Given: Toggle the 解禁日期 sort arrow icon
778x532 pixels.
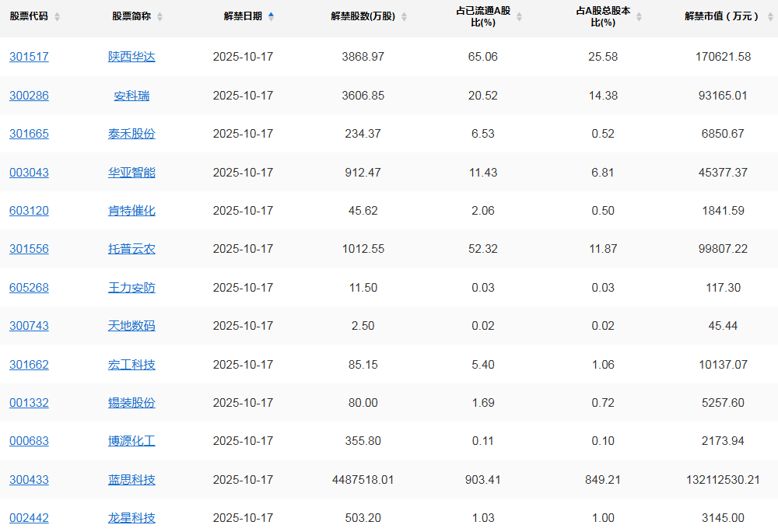Looking at the screenshot, I should pyautogui.click(x=271, y=16).
